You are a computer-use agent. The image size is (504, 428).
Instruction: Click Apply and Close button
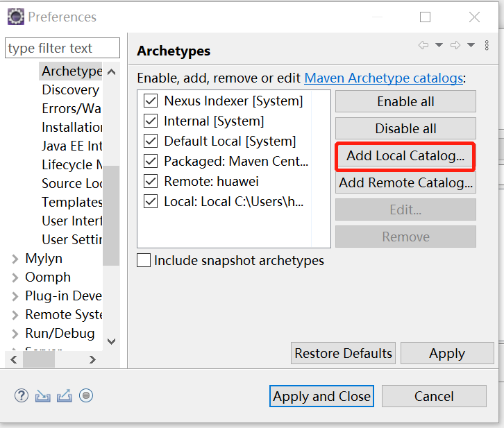(321, 396)
